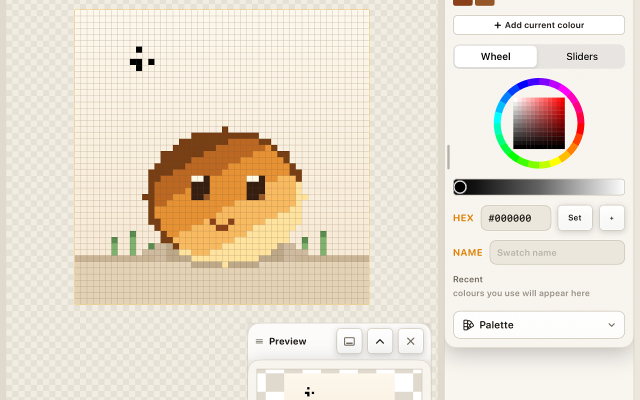Click the Palette swatches icon
Screen dimensions: 640x400
(x=468, y=325)
